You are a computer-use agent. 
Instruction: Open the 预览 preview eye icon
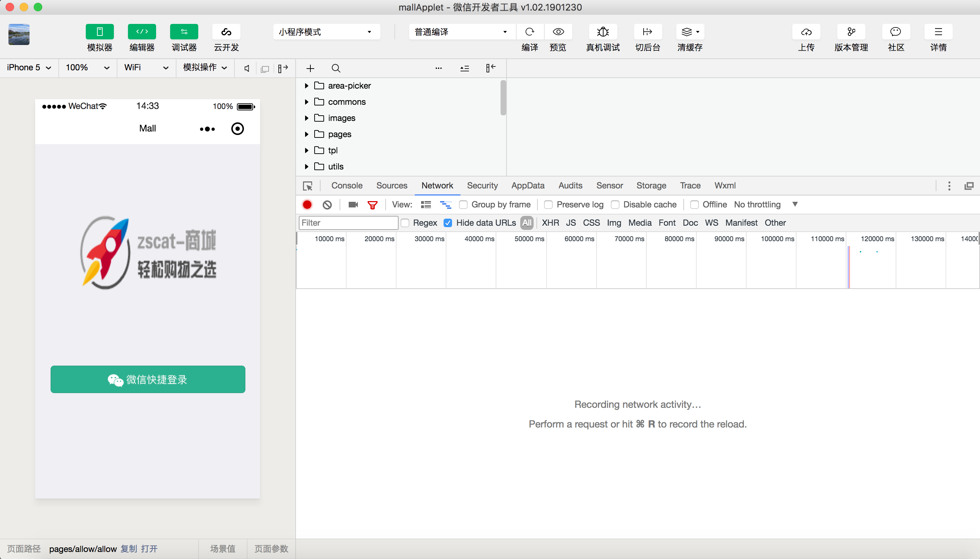[558, 32]
